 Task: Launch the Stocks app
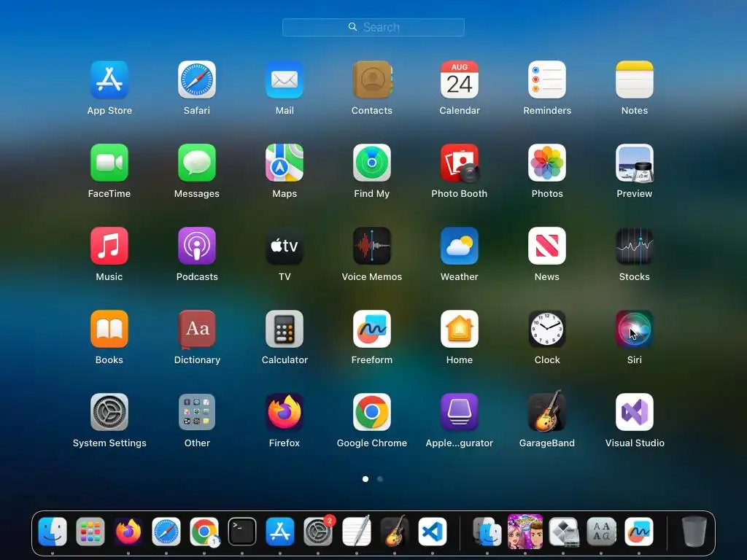coord(635,246)
